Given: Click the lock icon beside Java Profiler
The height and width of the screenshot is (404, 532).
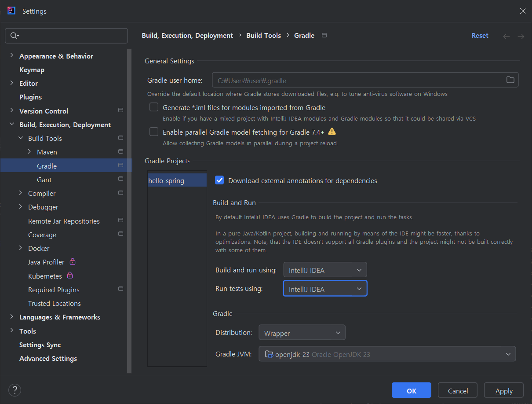Looking at the screenshot, I should point(73,262).
